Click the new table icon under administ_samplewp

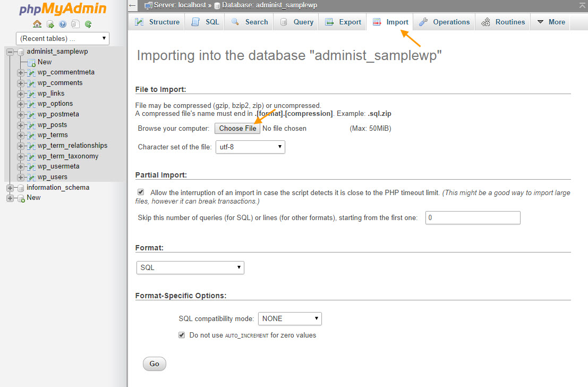tap(31, 62)
